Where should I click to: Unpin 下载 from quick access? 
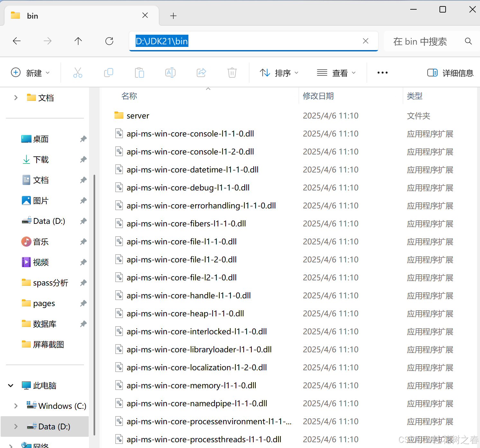click(83, 159)
